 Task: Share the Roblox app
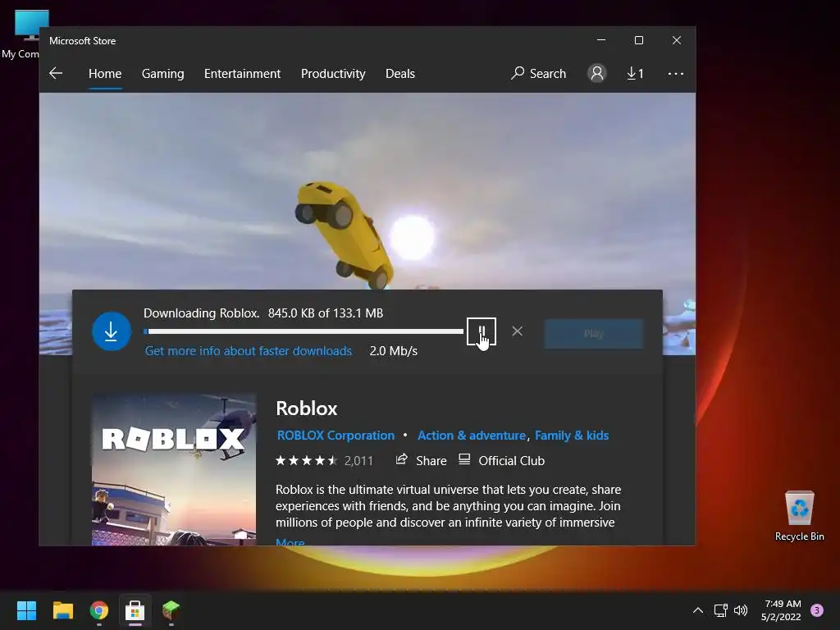(x=421, y=460)
